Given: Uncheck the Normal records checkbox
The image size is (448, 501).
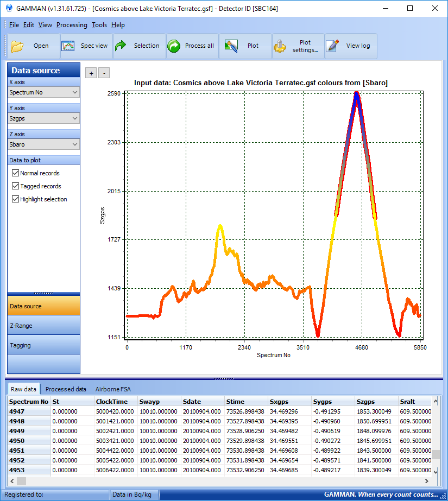Looking at the screenshot, I should tap(15, 173).
